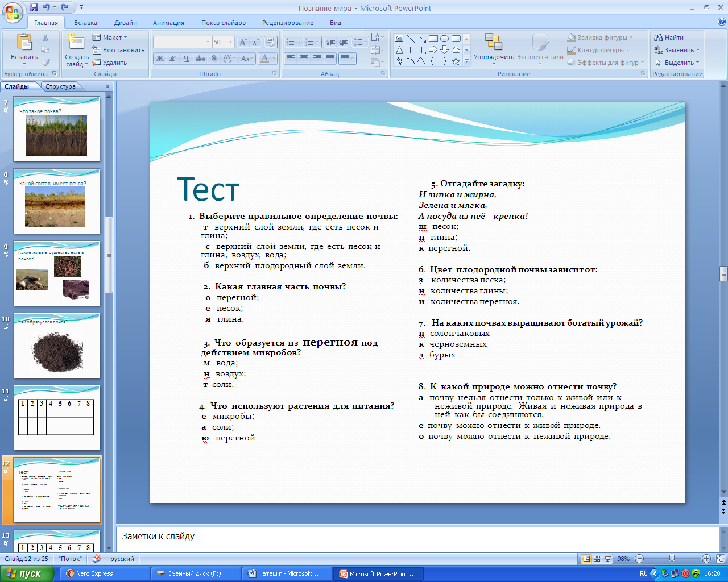Switch to Структура outline tab
The height and width of the screenshot is (582, 728).
[x=60, y=86]
